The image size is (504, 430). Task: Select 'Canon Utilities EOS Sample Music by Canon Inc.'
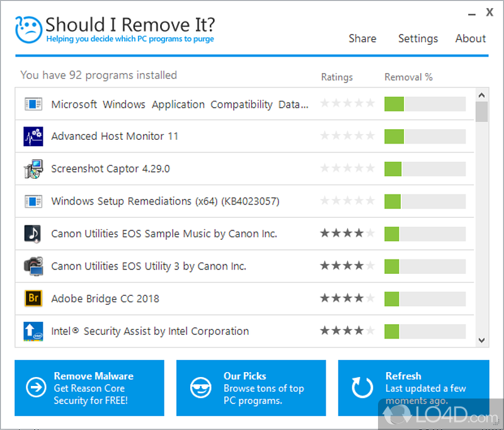(164, 234)
